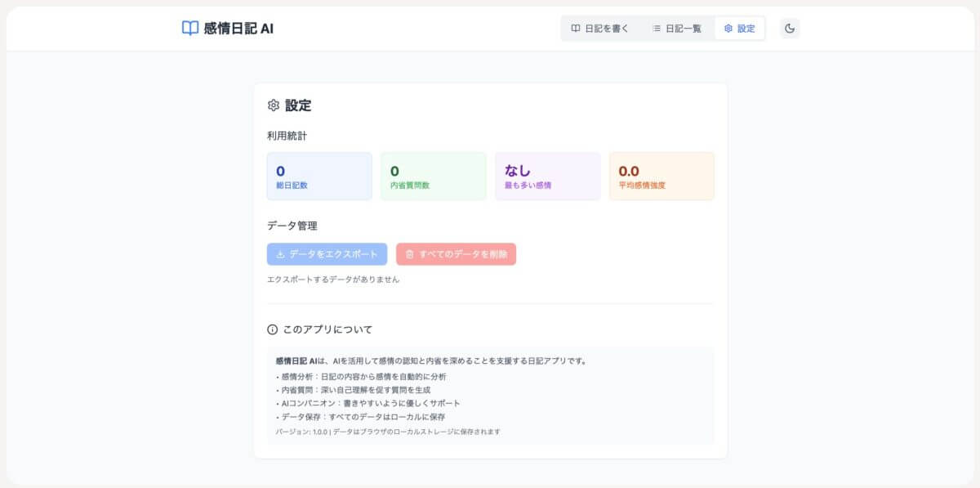Click the trash icon on delete button
The image size is (980, 488).
(x=410, y=254)
